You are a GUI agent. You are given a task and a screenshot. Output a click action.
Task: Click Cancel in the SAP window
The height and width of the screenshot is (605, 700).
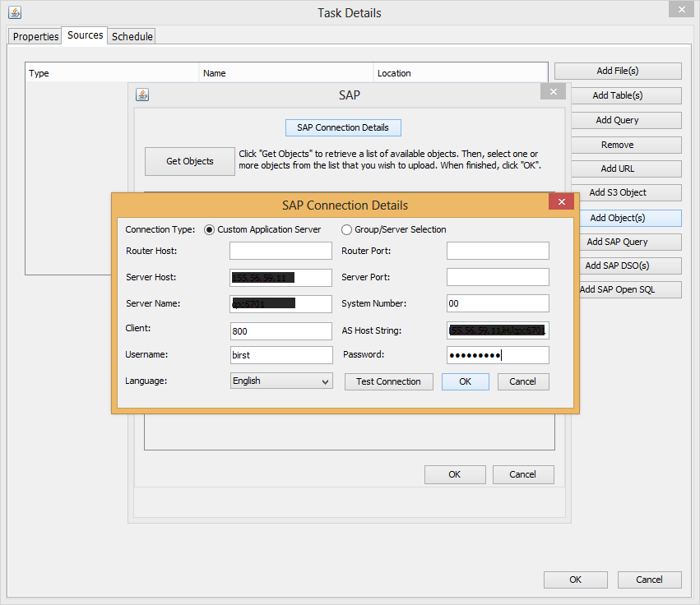point(523,475)
